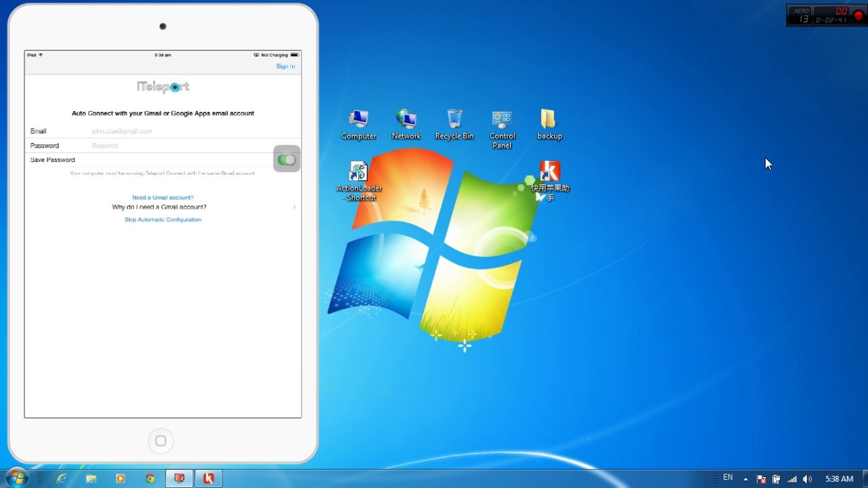The width and height of the screenshot is (868, 488).
Task: Tap the Need a Gmail account link
Action: (163, 197)
